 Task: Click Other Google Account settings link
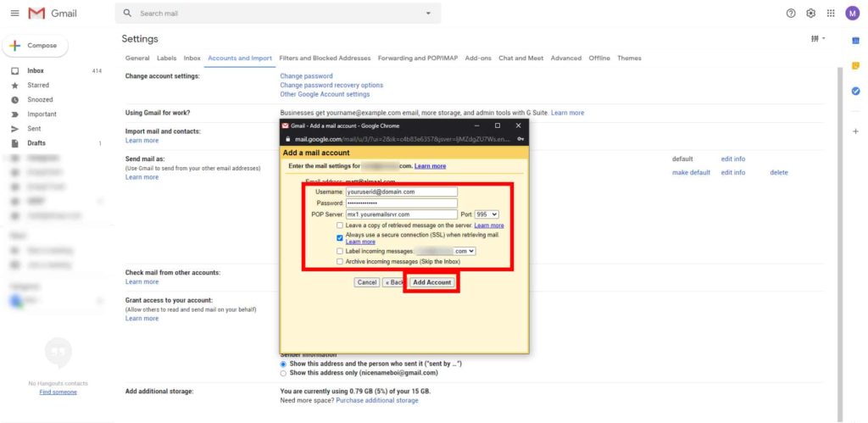325,94
